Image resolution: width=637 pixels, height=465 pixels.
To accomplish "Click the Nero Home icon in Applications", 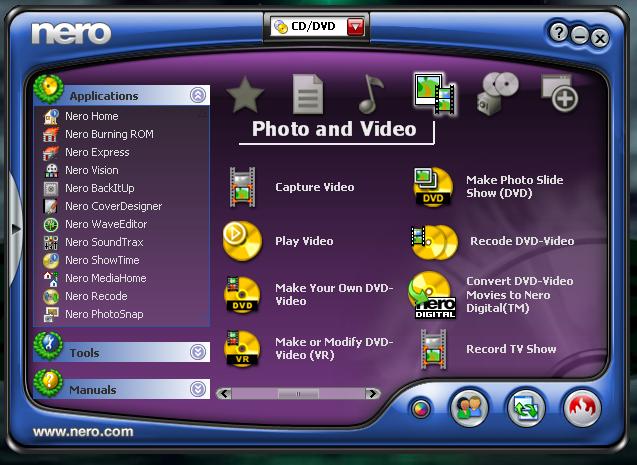I will click(51, 116).
